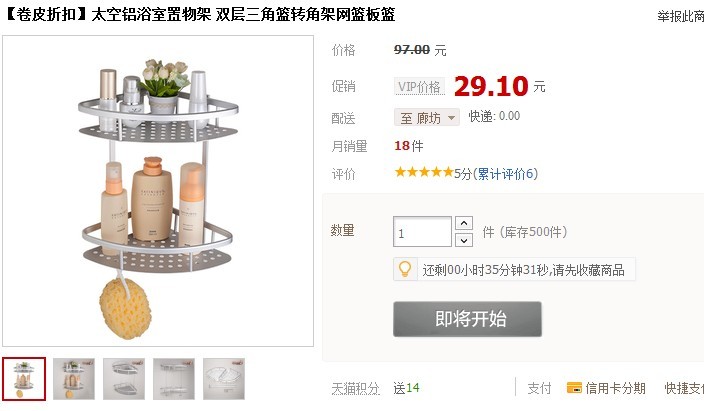The height and width of the screenshot is (411, 704).
Task: Open the 累计评价6 reviews link
Action: click(x=505, y=174)
